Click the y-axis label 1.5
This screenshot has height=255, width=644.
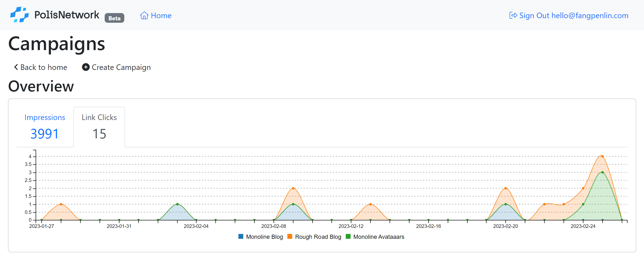click(28, 196)
